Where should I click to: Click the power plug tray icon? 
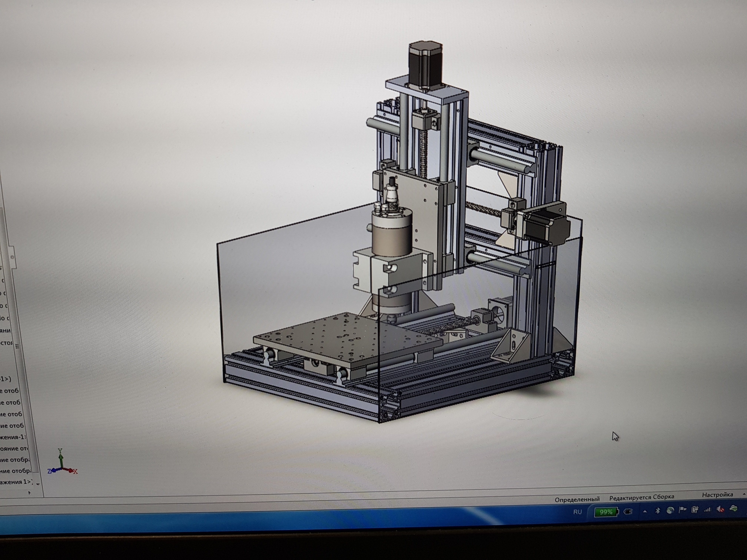pyautogui.click(x=695, y=510)
